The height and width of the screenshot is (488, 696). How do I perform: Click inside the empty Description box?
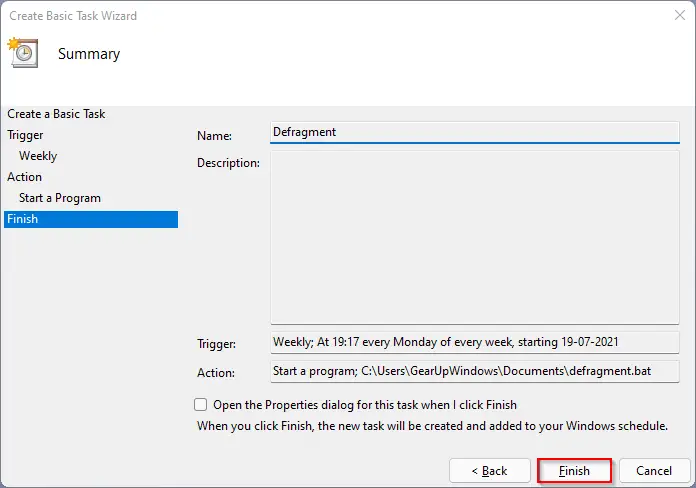pos(475,238)
